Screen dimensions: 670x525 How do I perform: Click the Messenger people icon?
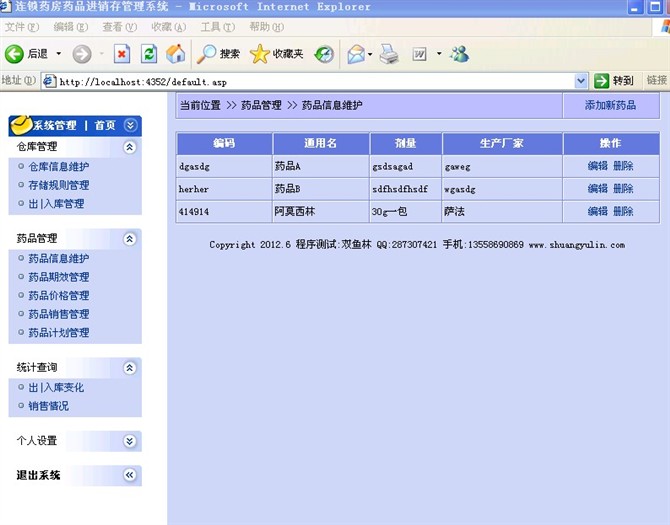click(x=459, y=54)
